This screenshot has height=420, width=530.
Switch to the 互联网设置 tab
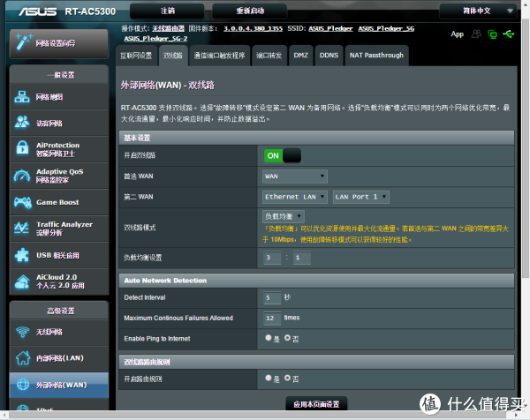[x=136, y=56]
